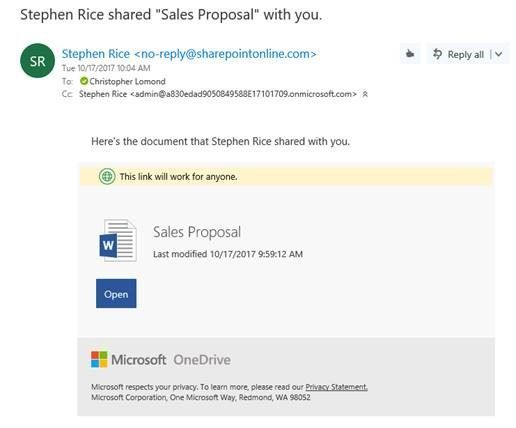Click the blue Open button
This screenshot has width=516, height=428.
pos(116,293)
